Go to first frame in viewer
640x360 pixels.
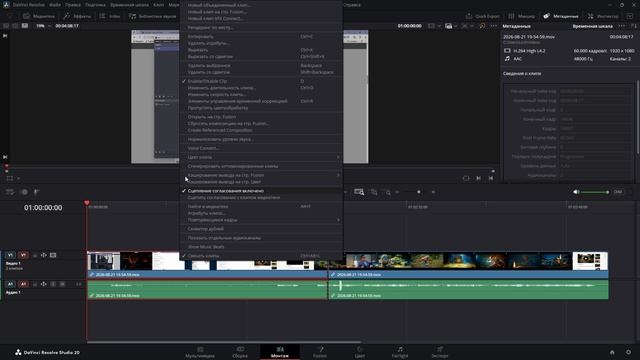coord(5,36)
